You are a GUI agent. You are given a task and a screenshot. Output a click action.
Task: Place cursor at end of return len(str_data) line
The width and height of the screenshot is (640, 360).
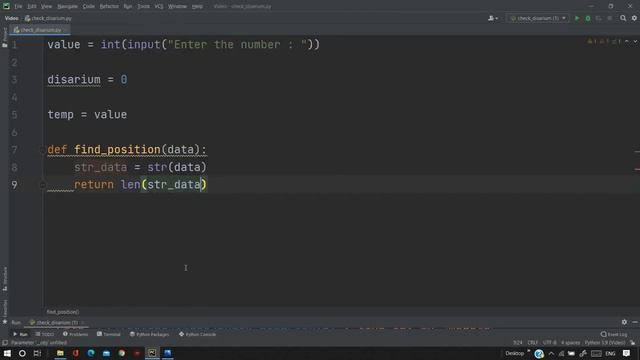click(208, 184)
